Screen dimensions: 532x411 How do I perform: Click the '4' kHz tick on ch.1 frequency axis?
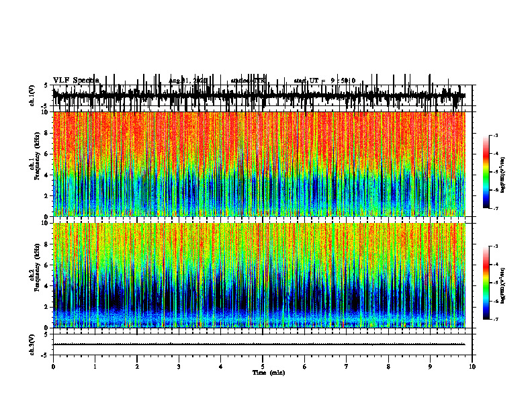coord(47,175)
